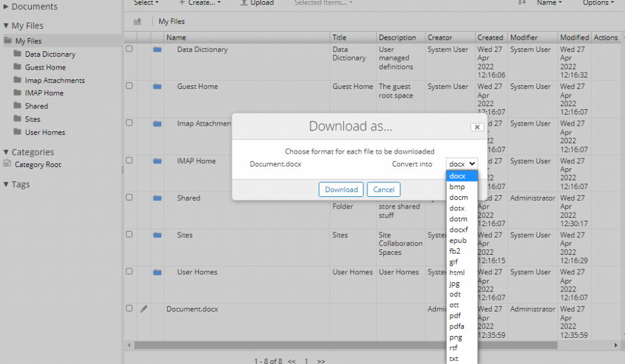The width and height of the screenshot is (625, 364).
Task: Open the Options dropdown
Action: coord(598,2)
